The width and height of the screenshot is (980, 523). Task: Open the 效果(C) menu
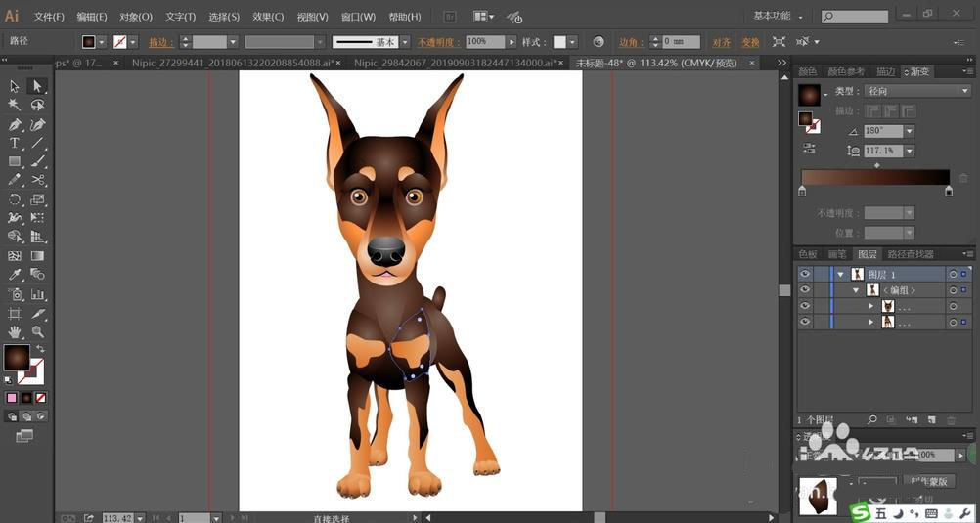click(268, 17)
